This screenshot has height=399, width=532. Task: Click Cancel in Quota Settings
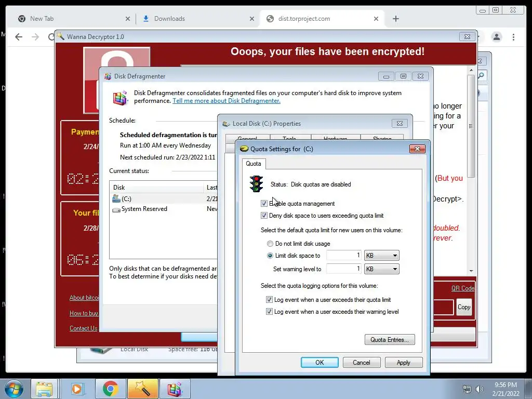362,362
